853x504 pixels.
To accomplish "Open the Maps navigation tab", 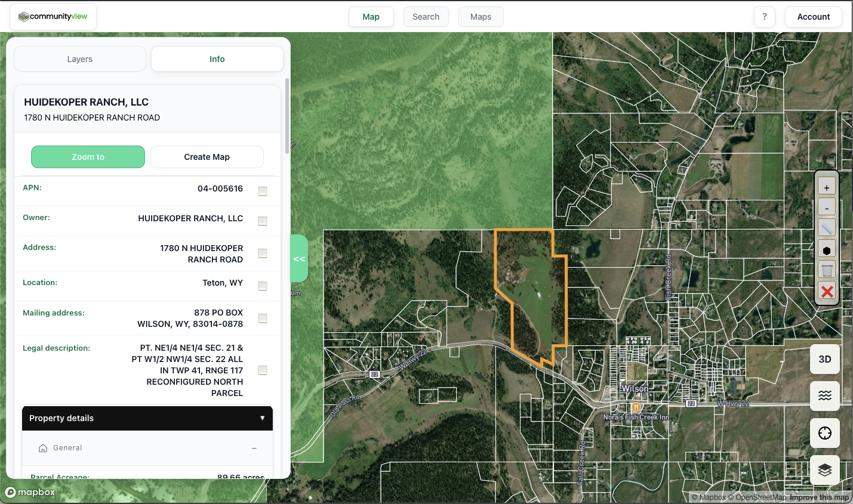I will [x=481, y=17].
